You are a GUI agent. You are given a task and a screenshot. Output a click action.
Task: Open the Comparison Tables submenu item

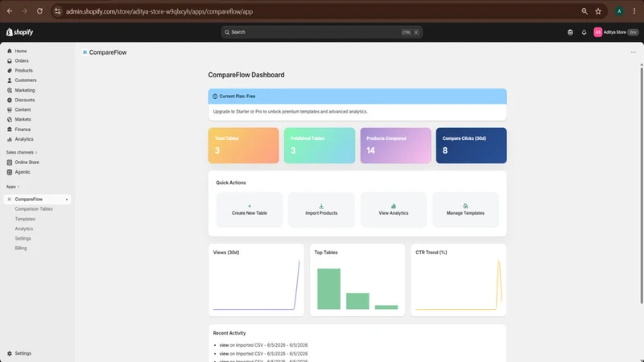click(x=34, y=209)
